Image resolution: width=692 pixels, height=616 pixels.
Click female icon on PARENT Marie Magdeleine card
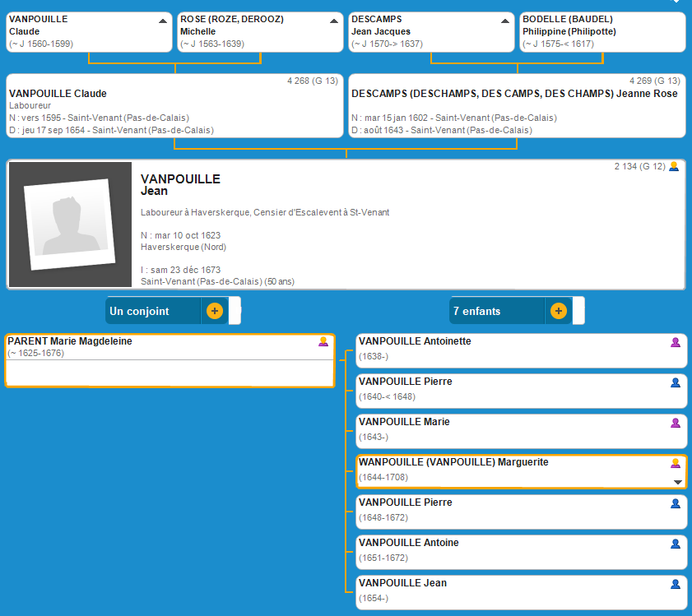click(x=323, y=341)
